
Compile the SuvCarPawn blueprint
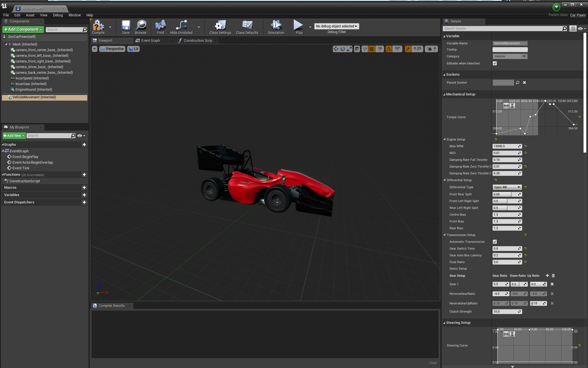[98, 27]
